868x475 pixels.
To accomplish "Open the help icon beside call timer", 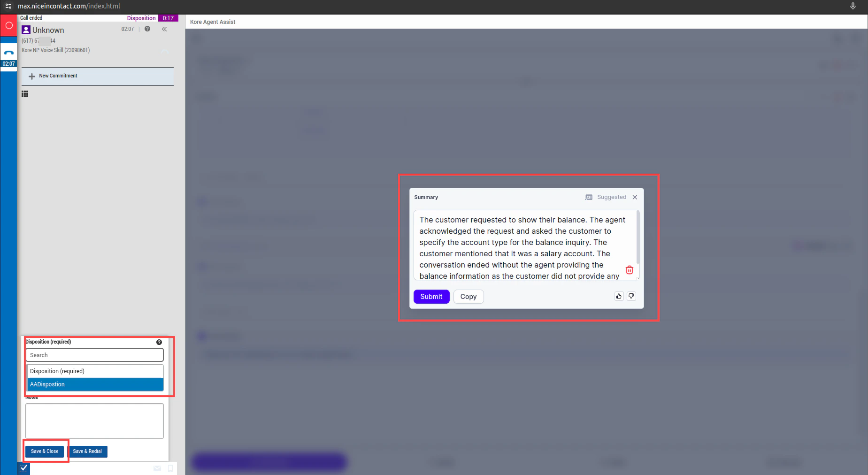I will tap(147, 29).
